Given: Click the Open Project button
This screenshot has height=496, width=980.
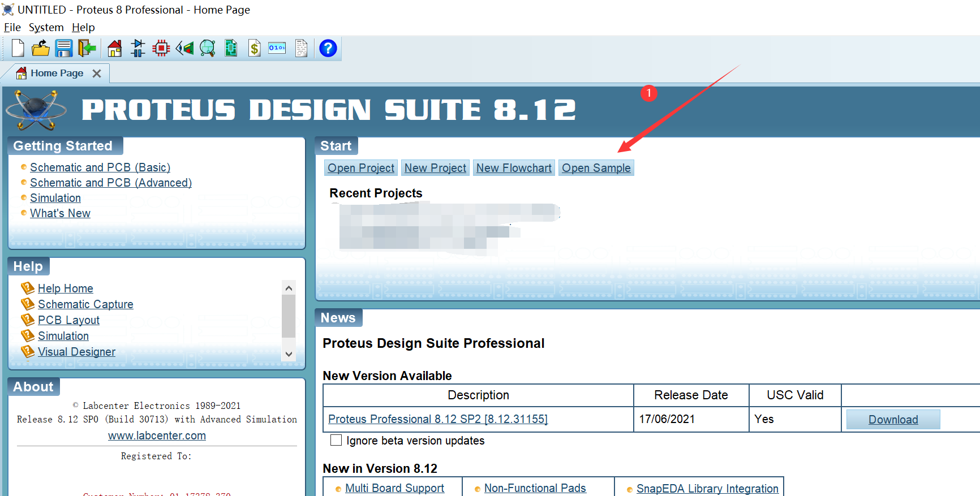Looking at the screenshot, I should point(361,168).
